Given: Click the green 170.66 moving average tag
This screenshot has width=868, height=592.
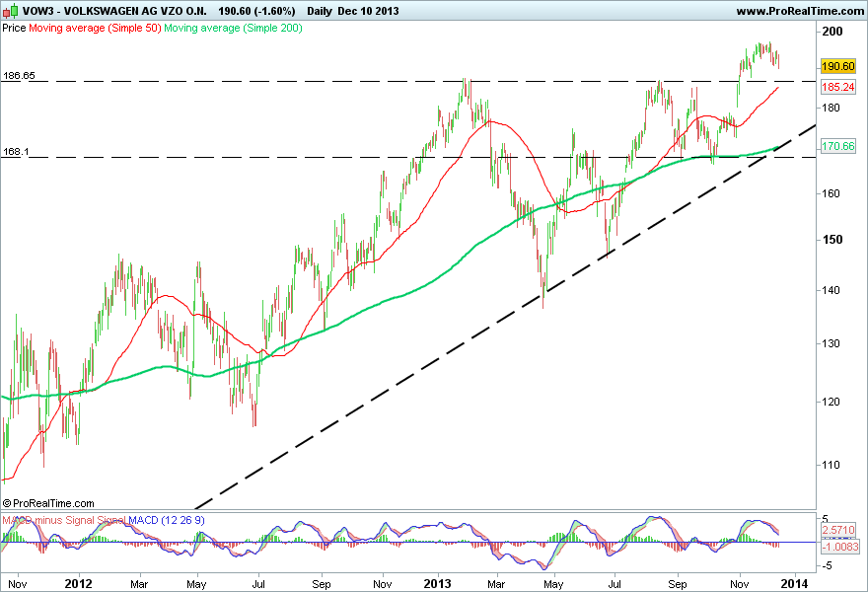Looking at the screenshot, I should pos(838,146).
